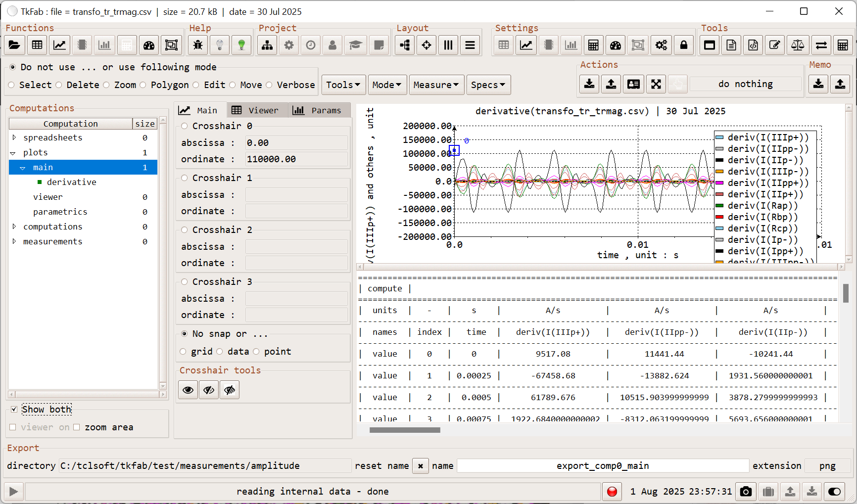Switch to the Viewer tab
This screenshot has height=504, width=857.
pyautogui.click(x=257, y=110)
